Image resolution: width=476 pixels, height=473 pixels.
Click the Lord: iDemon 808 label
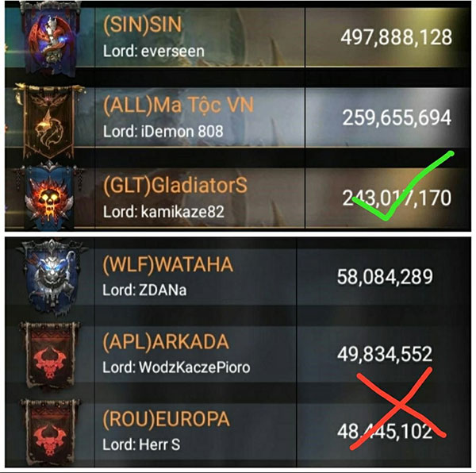coord(163,132)
